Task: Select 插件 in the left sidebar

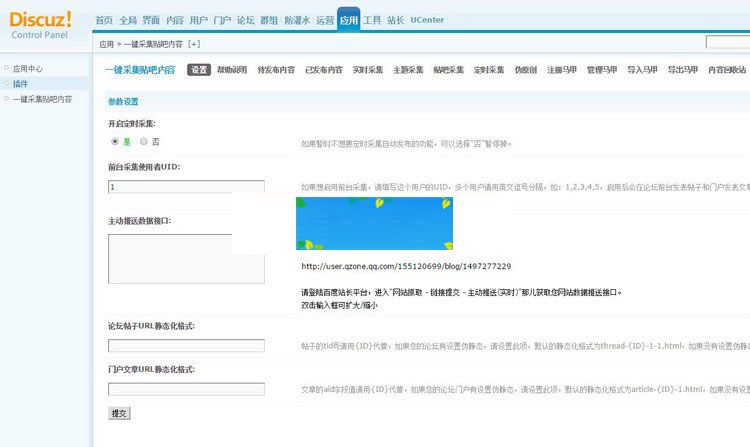Action: [x=20, y=84]
